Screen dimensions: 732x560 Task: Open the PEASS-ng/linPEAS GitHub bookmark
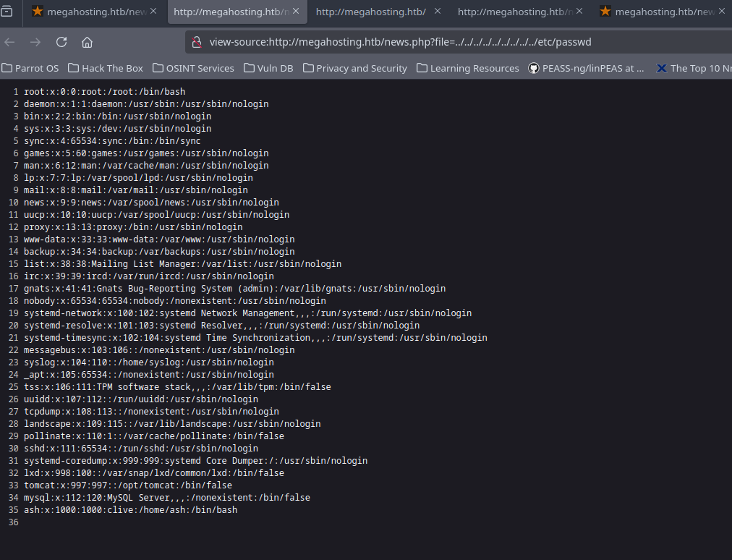point(587,68)
